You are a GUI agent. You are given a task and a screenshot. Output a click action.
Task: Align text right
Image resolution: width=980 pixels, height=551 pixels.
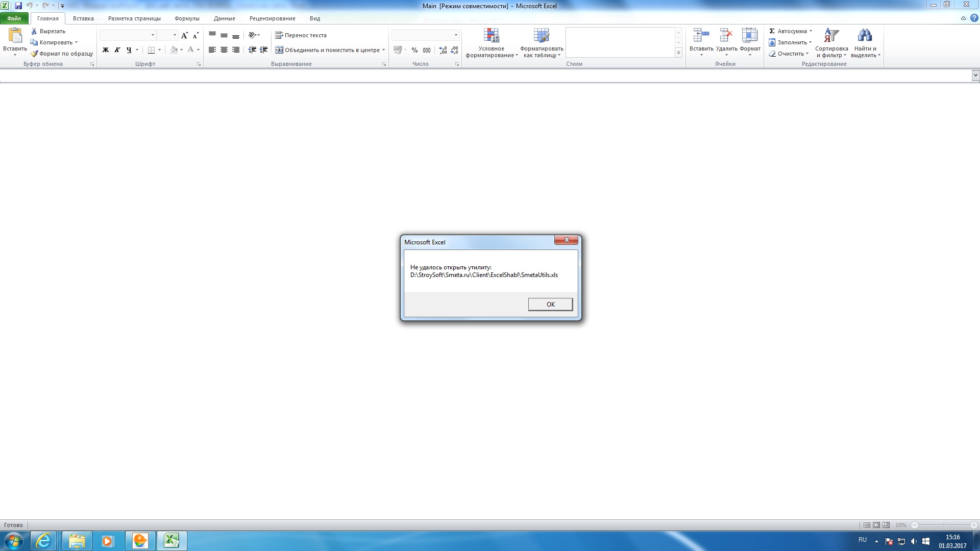click(236, 50)
